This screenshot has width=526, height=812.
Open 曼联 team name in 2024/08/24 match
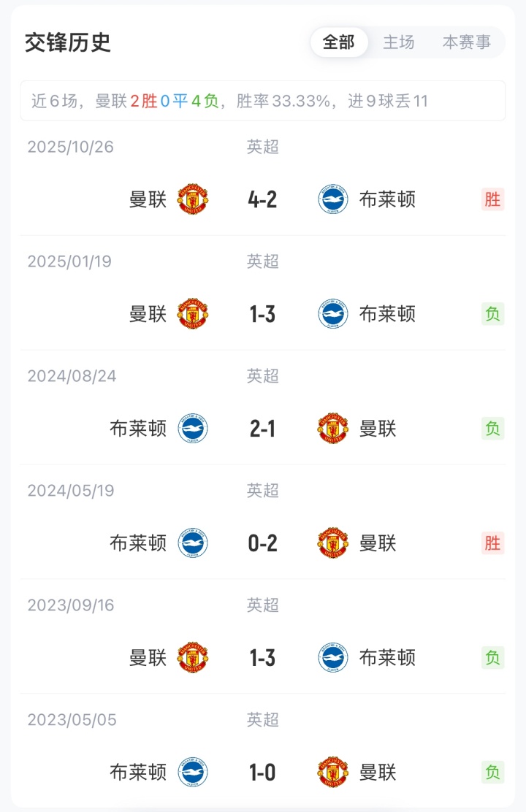[x=378, y=429]
